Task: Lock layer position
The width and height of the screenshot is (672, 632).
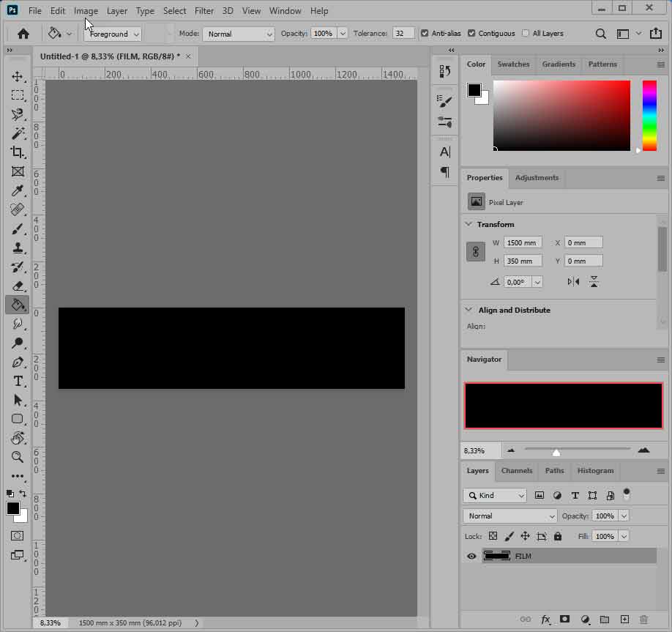Action: click(x=525, y=536)
